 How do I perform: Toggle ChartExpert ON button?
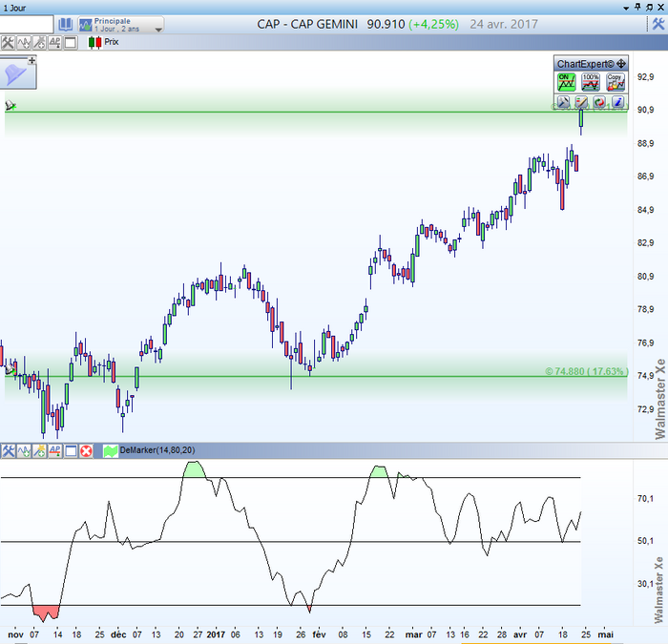pyautogui.click(x=566, y=82)
